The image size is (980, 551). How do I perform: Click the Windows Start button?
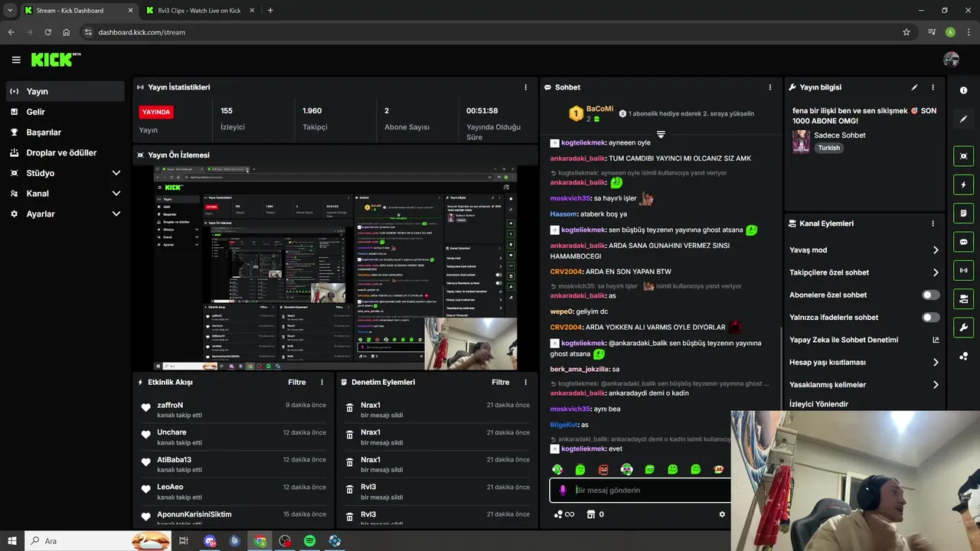pos(12,541)
